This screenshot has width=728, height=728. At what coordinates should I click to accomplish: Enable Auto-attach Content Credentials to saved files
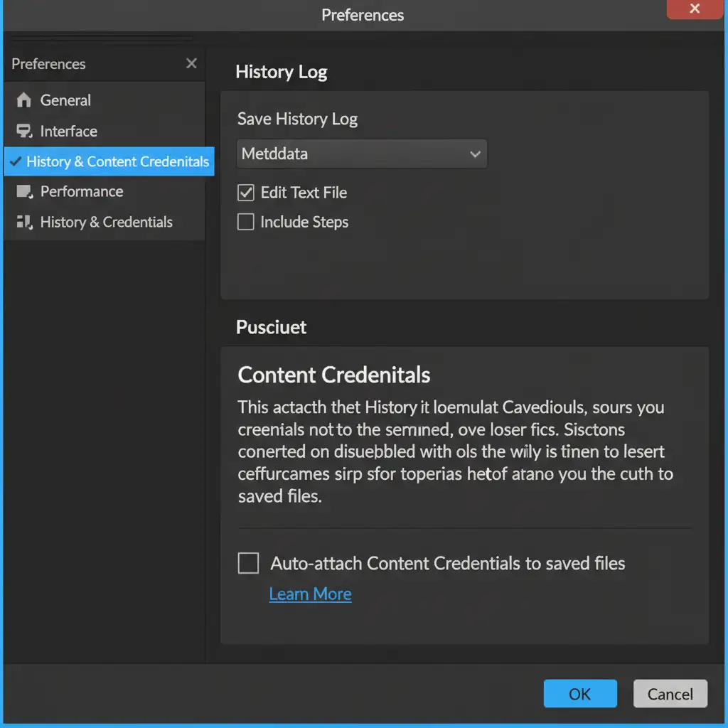[248, 564]
